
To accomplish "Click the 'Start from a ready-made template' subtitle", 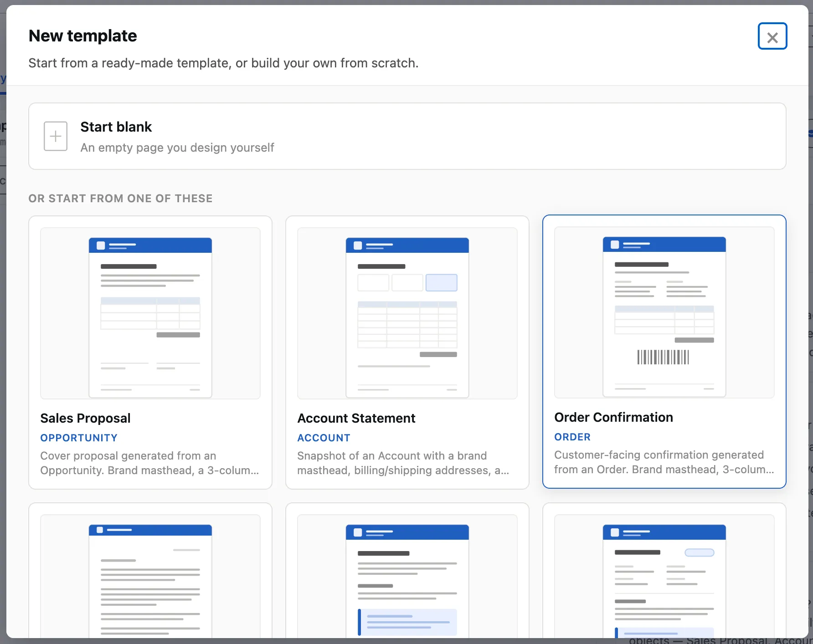I will [223, 63].
